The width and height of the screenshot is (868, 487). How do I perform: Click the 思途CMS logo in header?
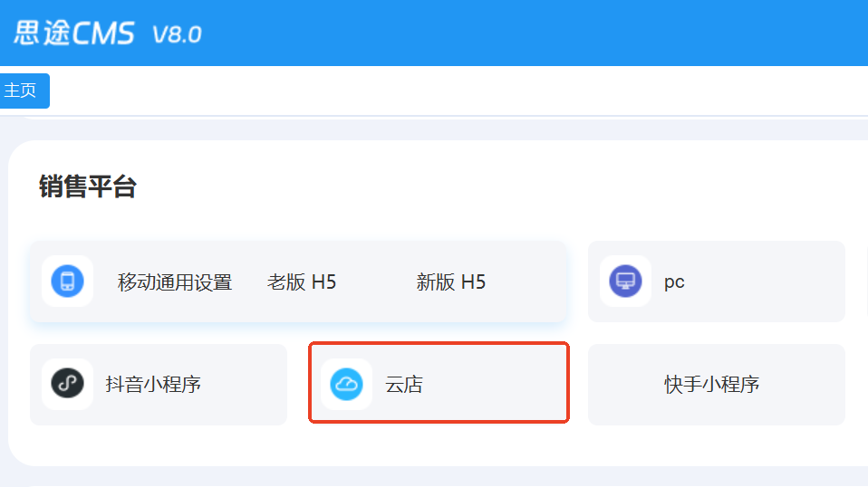[74, 33]
